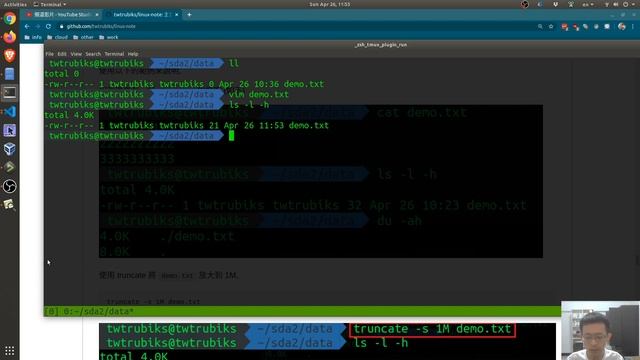Open the terminal Terminal menu

(x=114, y=54)
